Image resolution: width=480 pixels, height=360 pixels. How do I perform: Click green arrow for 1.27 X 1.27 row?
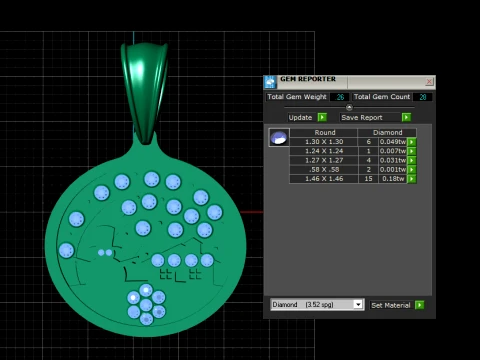click(x=412, y=160)
